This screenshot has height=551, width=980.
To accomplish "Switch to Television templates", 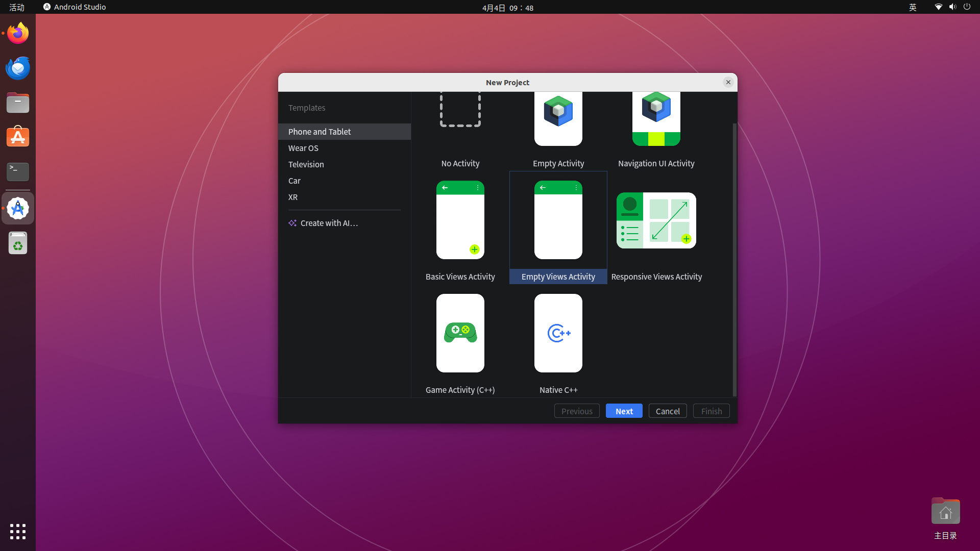I will (306, 164).
